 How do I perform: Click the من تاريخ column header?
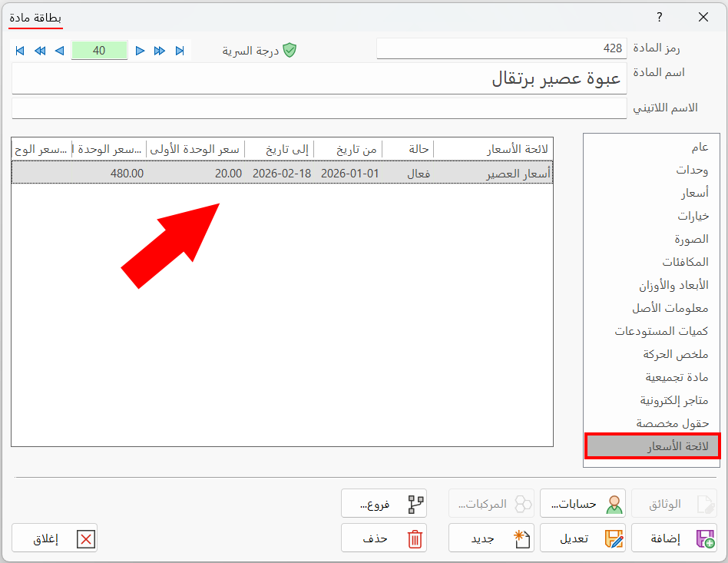click(348, 149)
